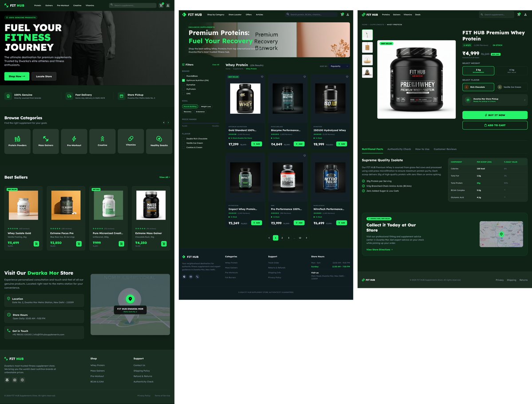Open the cart icon in the home page header
Image resolution: width=532 pixels, height=404 pixels.
tap(161, 5)
